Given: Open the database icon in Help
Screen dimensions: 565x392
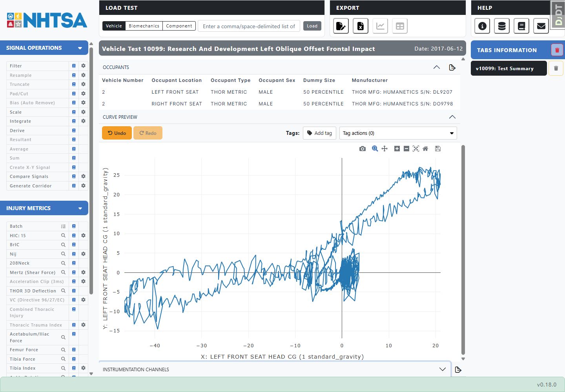Looking at the screenshot, I should pyautogui.click(x=502, y=26).
